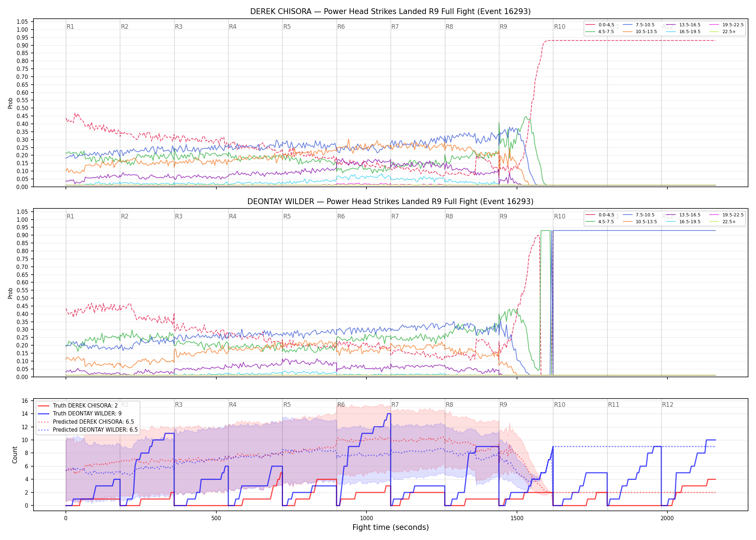Select the 22.5+ legend entry in Chisora chart
This screenshot has height=540, width=756.
(723, 32)
